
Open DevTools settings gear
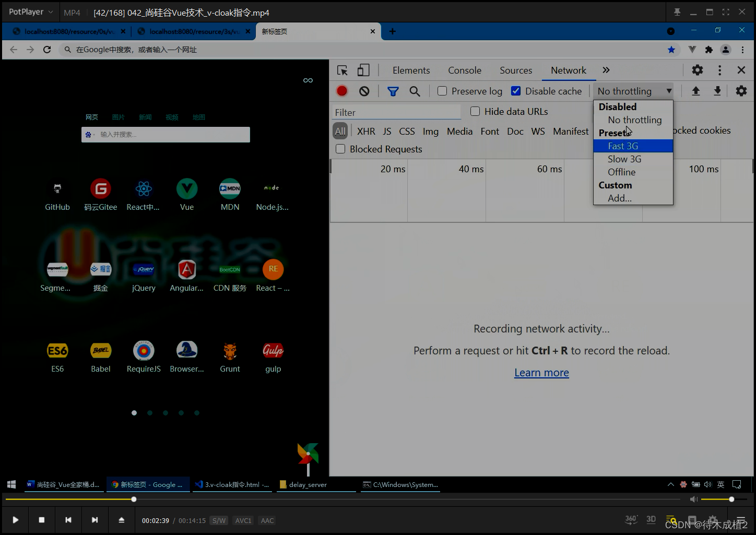[x=698, y=70]
